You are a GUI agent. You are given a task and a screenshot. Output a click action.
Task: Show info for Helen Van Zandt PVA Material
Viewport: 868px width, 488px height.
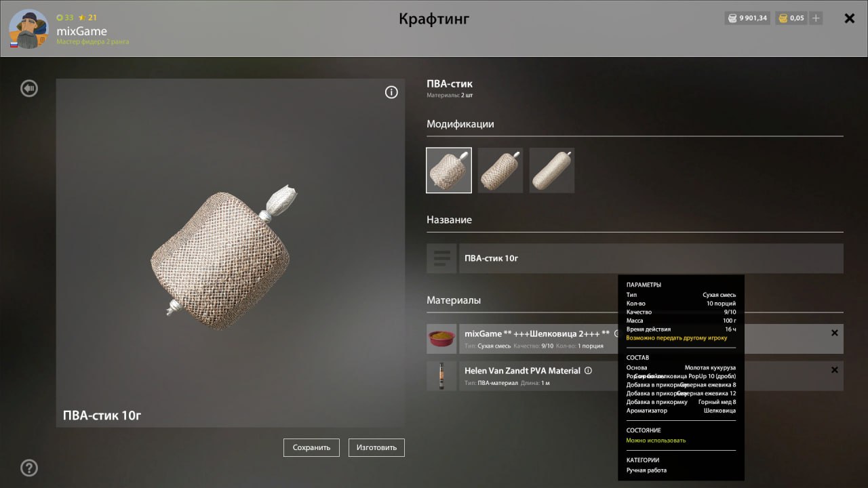tap(588, 371)
